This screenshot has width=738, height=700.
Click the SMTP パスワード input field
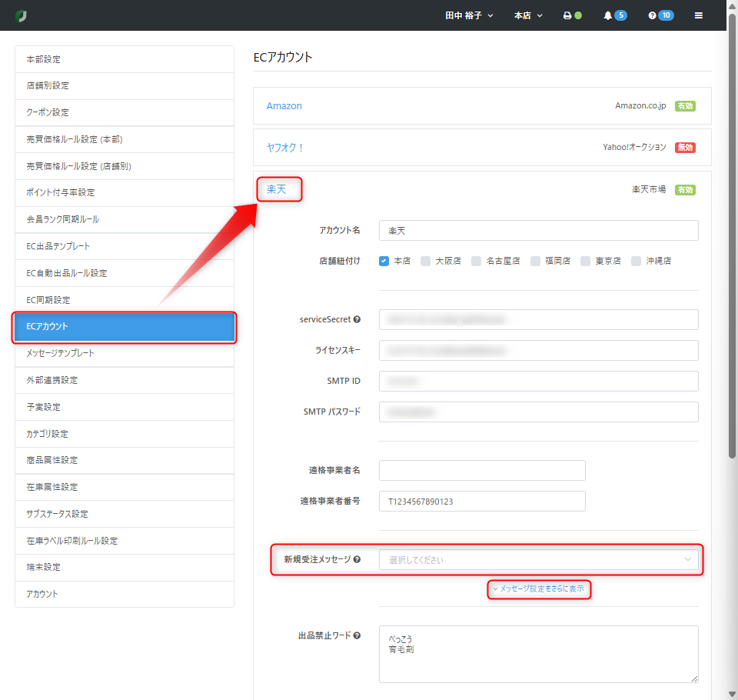[538, 412]
